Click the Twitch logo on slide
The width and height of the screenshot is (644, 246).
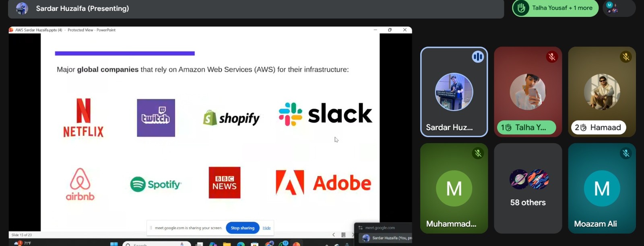[x=156, y=118]
